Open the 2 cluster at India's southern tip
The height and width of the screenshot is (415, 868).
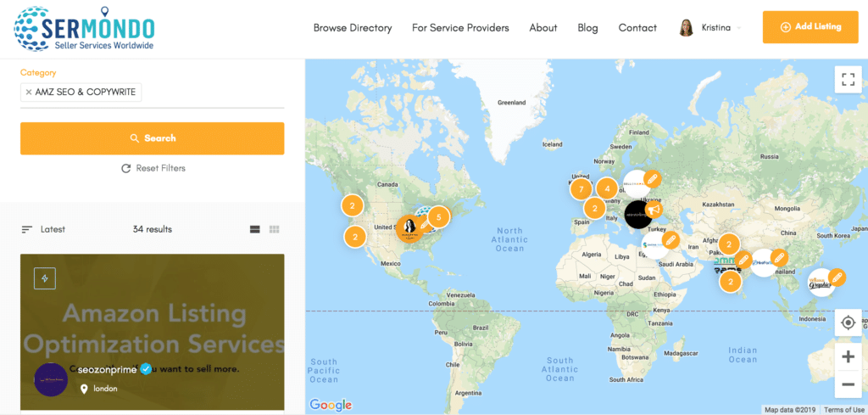click(730, 282)
